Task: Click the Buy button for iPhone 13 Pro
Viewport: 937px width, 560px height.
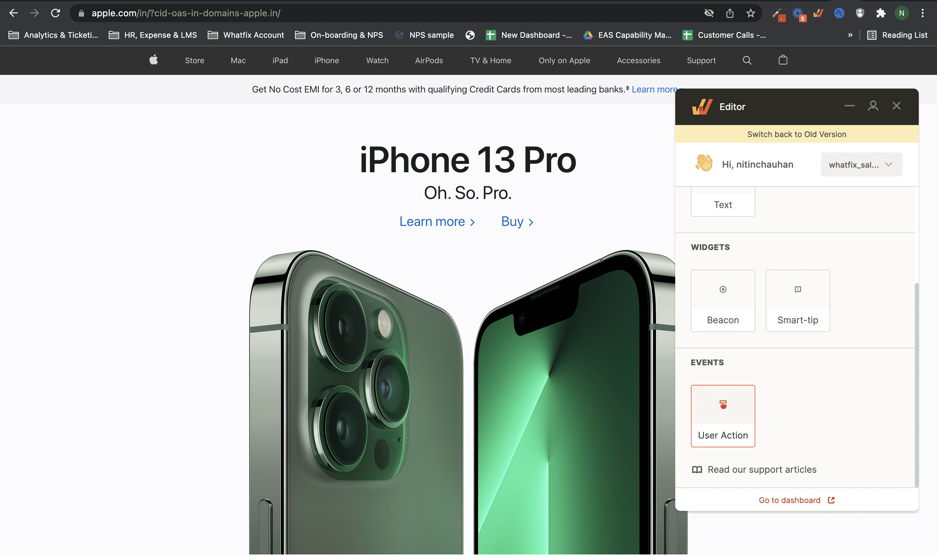Action: click(x=516, y=221)
